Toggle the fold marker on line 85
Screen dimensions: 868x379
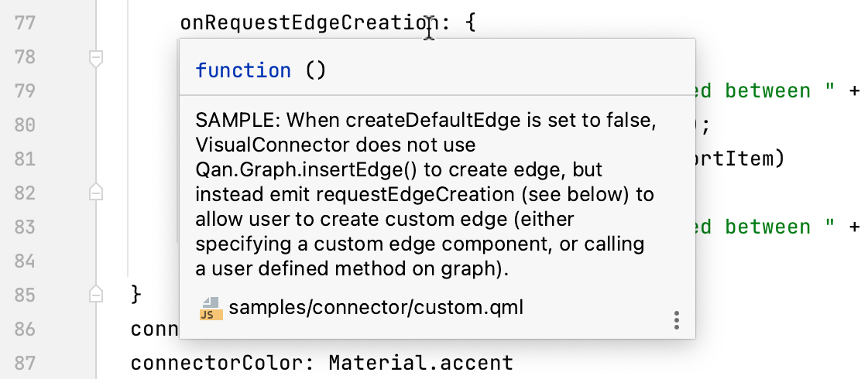point(95,293)
